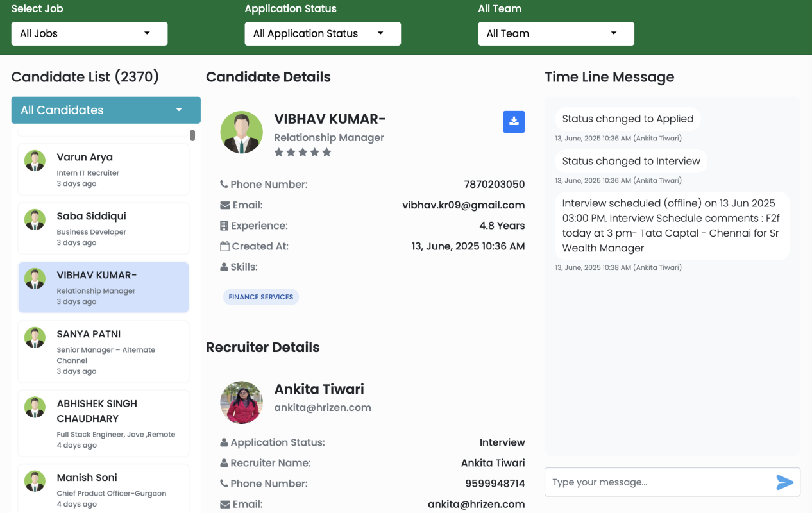Image resolution: width=812 pixels, height=513 pixels.
Task: Click the calendar icon beside Created At
Action: [x=224, y=246]
